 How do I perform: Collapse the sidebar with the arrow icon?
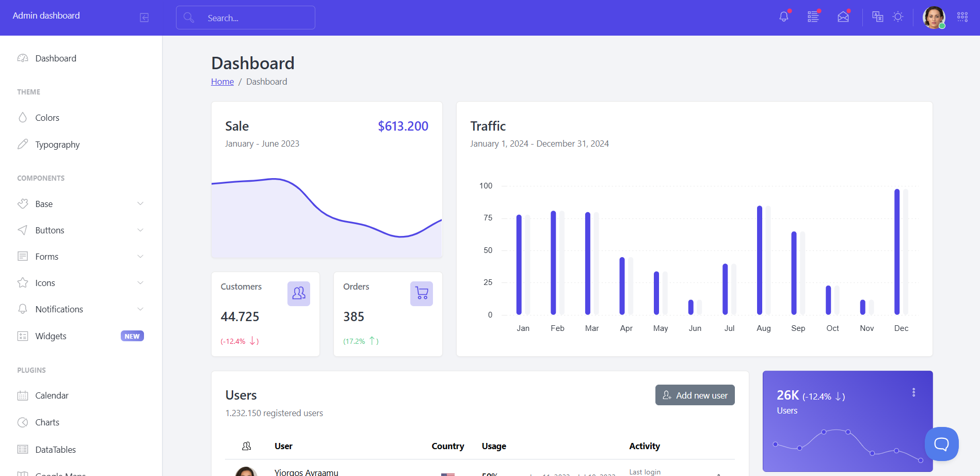pyautogui.click(x=143, y=17)
